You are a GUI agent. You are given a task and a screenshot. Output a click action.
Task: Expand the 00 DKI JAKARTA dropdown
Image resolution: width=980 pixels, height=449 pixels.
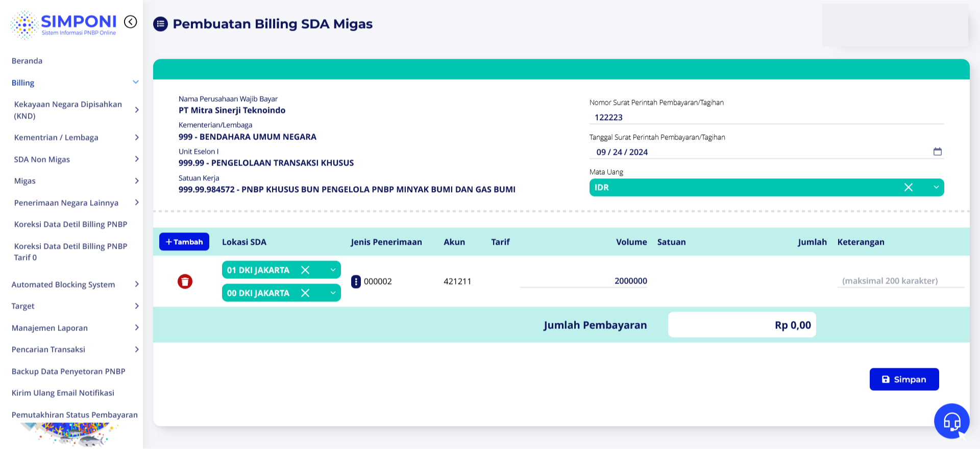pos(332,293)
